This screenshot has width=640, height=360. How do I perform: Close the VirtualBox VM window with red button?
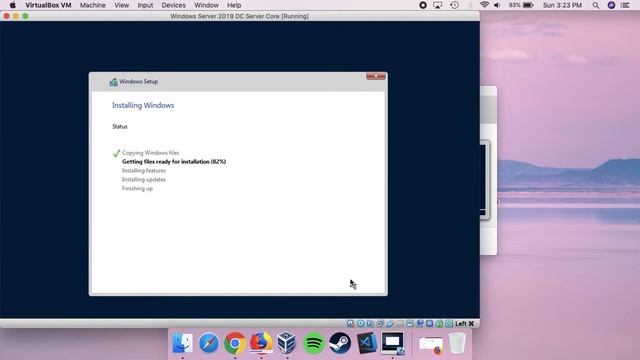[7, 16]
